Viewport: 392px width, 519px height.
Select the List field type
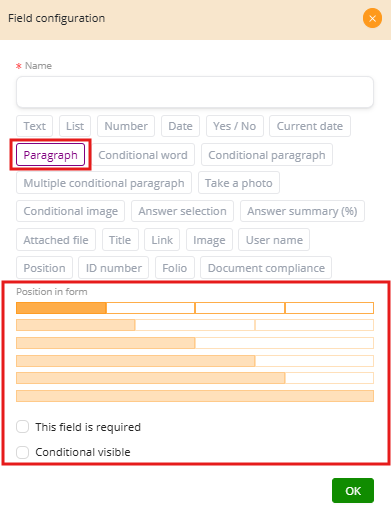click(75, 126)
